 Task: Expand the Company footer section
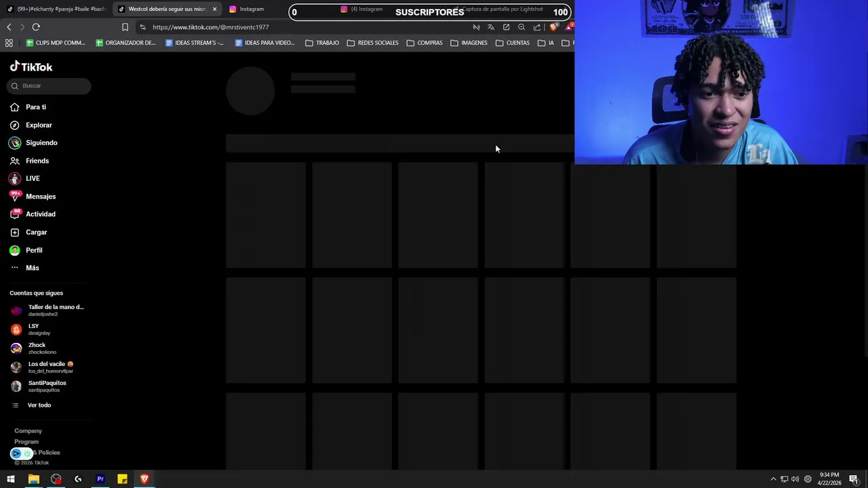28,431
